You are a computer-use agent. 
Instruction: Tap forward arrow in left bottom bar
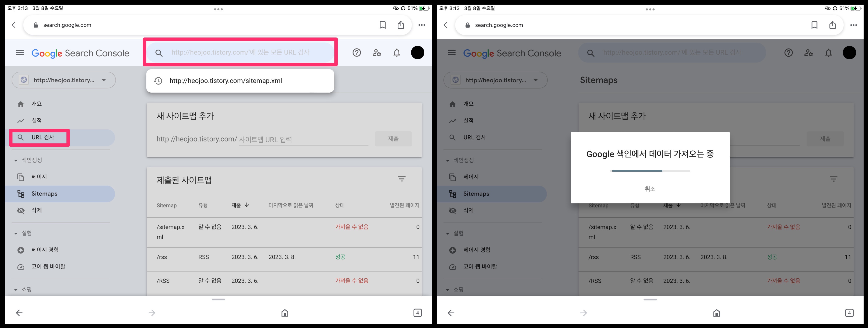pos(152,313)
